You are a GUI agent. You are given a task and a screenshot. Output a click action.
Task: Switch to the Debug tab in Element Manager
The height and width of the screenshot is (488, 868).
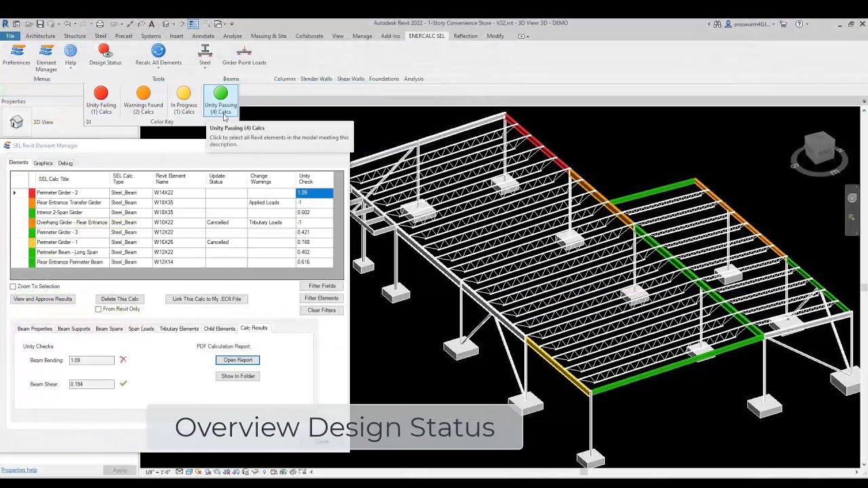(x=65, y=163)
